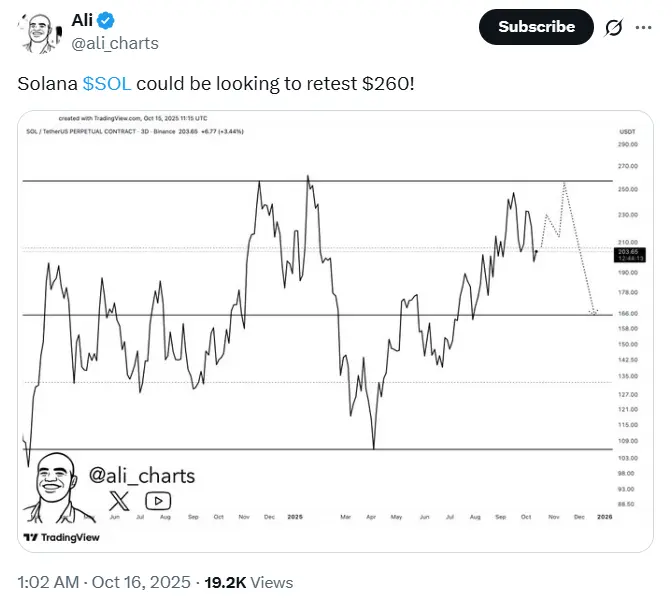The image size is (672, 603).
Task: Click the 2026 label on time axis
Action: click(x=604, y=517)
